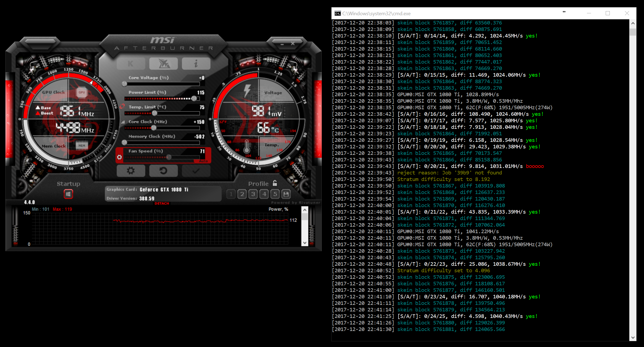
Task: Click the Temp. Limit slider handle
Action: (155, 113)
